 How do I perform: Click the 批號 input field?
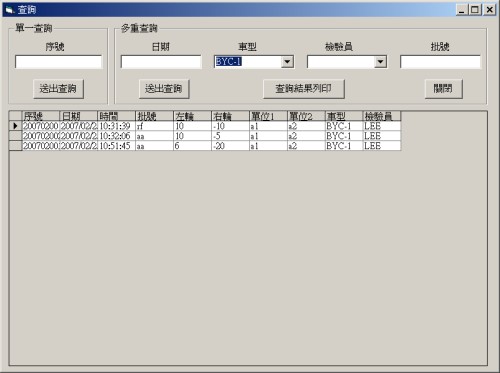pos(440,62)
